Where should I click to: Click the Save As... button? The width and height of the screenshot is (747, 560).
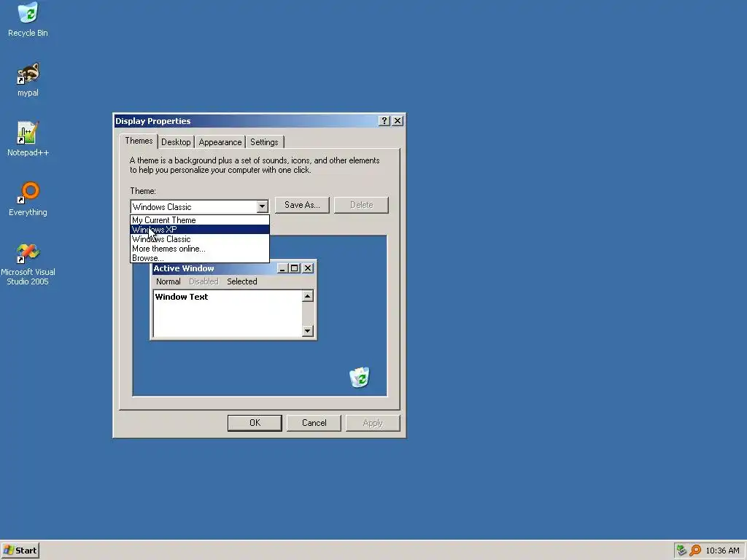[302, 205]
